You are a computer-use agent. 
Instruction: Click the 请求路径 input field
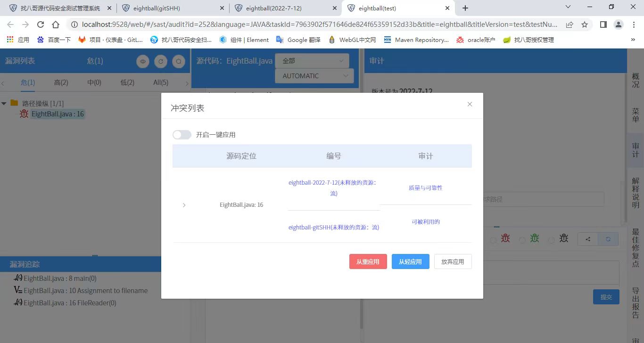(544, 199)
